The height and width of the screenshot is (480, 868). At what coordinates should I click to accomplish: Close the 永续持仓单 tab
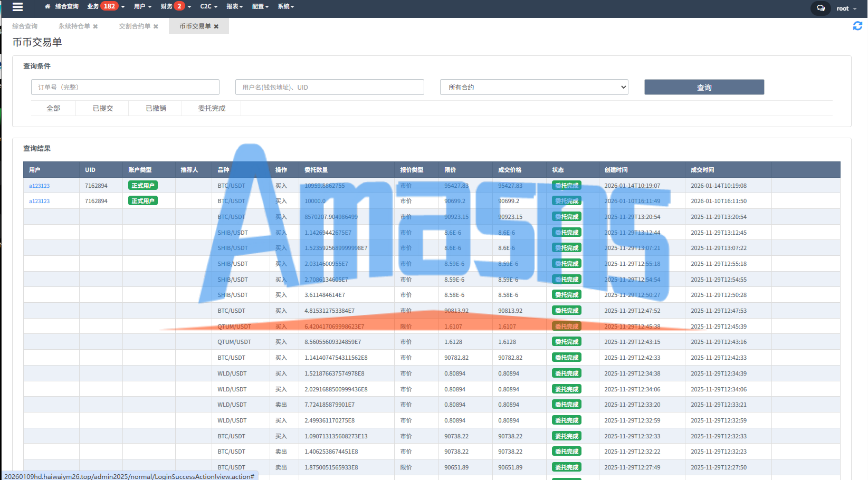(x=96, y=26)
